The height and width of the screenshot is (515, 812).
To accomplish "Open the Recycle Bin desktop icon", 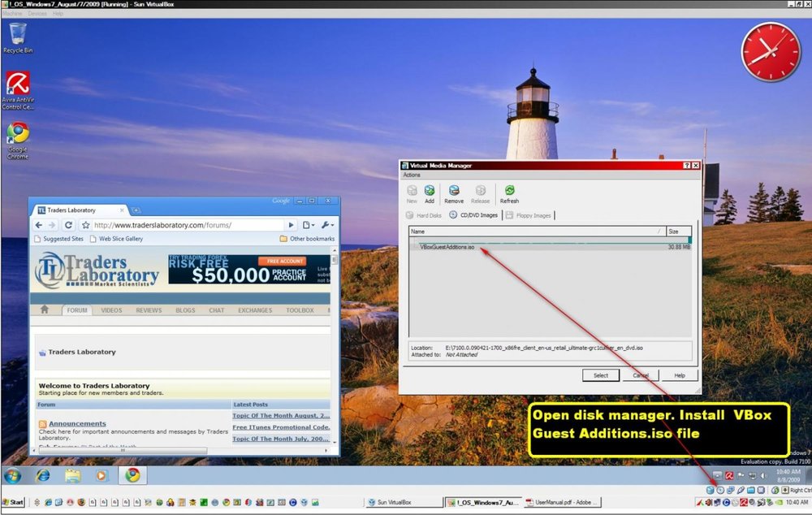I will tap(18, 38).
